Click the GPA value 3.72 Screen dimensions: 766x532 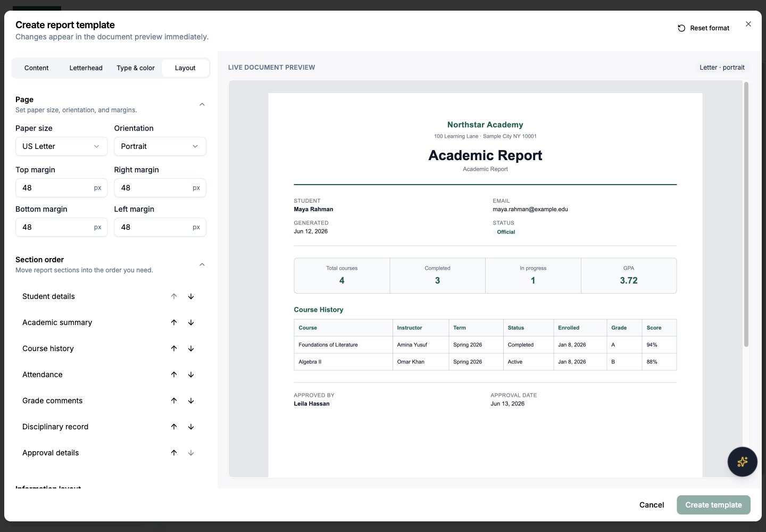(629, 280)
